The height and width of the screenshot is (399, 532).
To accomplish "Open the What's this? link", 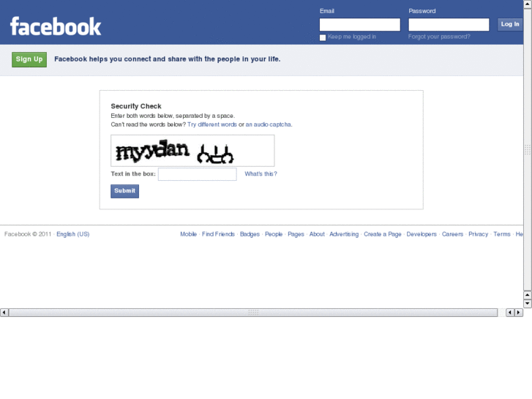I will (x=261, y=174).
